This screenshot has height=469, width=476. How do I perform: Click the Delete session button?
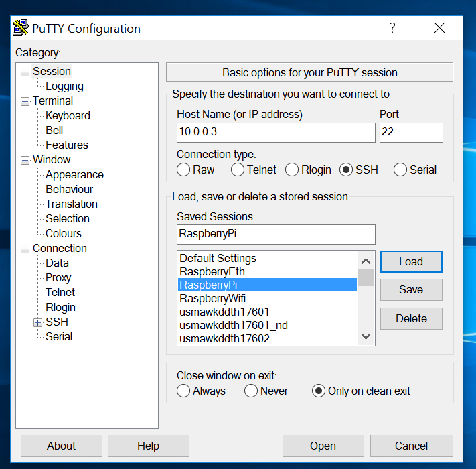[411, 318]
